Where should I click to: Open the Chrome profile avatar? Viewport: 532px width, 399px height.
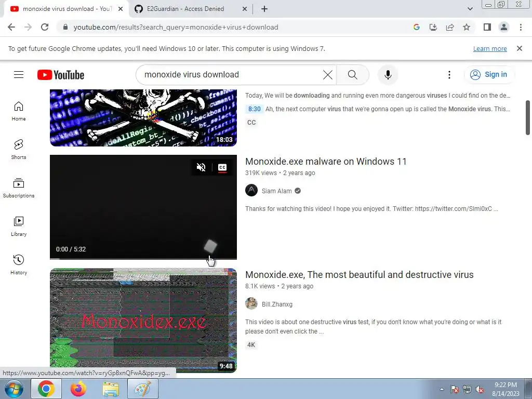click(x=504, y=27)
